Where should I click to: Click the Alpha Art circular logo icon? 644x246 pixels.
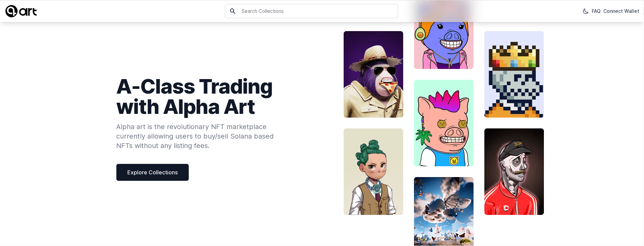coord(11,11)
